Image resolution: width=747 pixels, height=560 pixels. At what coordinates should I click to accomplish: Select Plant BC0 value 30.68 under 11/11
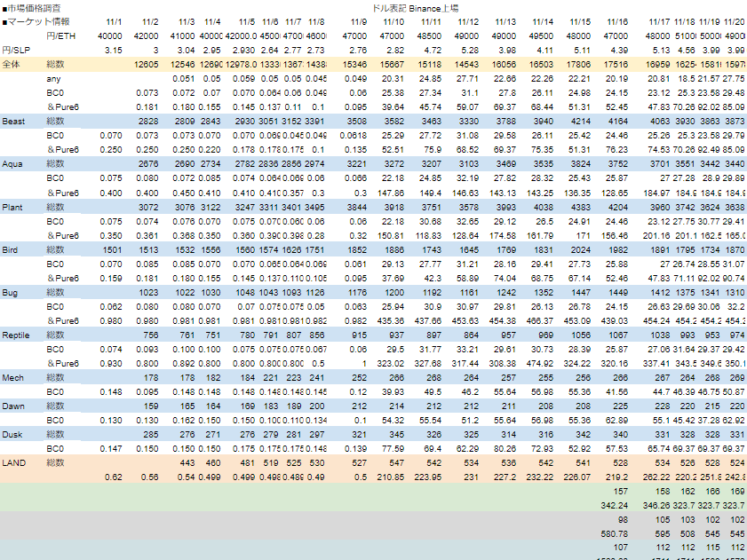(430, 222)
